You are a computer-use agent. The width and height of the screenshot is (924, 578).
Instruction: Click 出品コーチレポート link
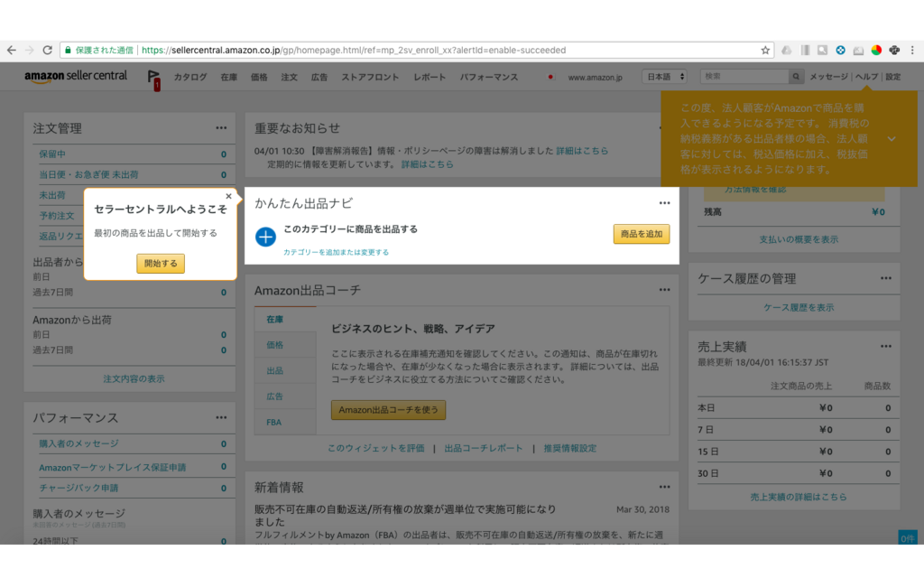pos(484,448)
